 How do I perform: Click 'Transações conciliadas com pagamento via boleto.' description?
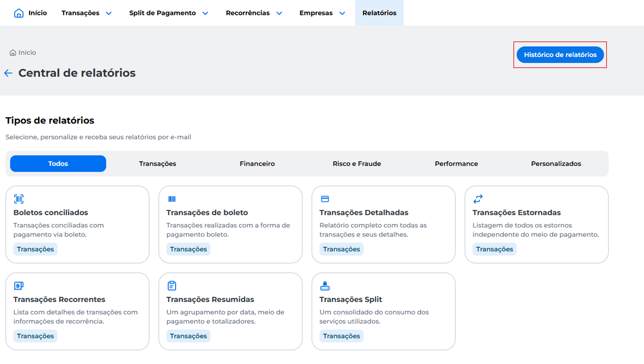tap(59, 230)
